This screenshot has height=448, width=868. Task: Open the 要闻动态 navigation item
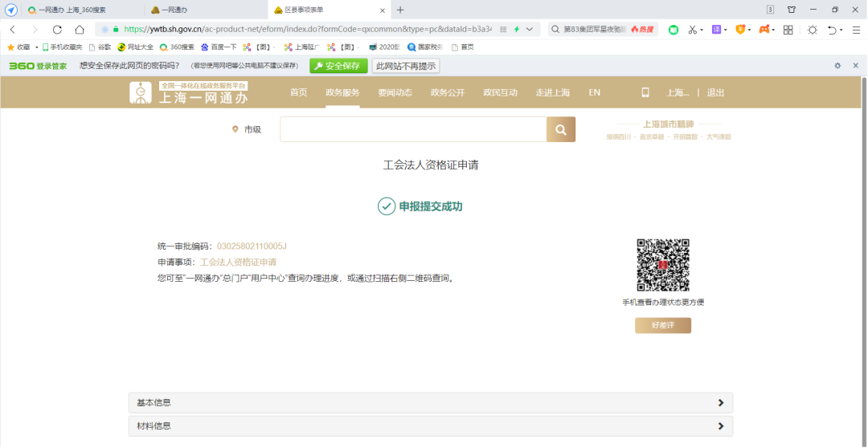click(x=395, y=92)
